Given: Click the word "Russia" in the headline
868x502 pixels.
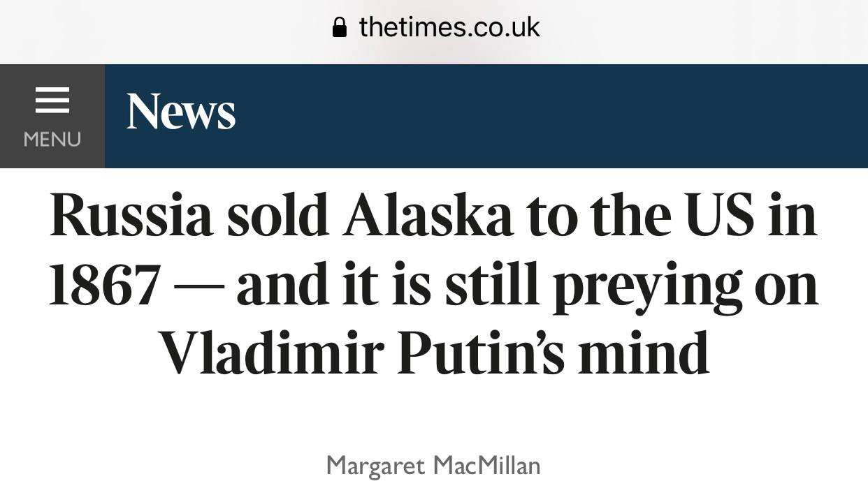Looking at the screenshot, I should 131,216.
